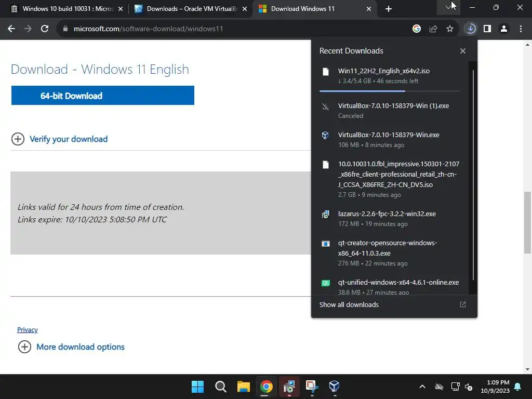532x399 pixels.
Task: Bookmark this tab with star icon
Action: click(450, 29)
